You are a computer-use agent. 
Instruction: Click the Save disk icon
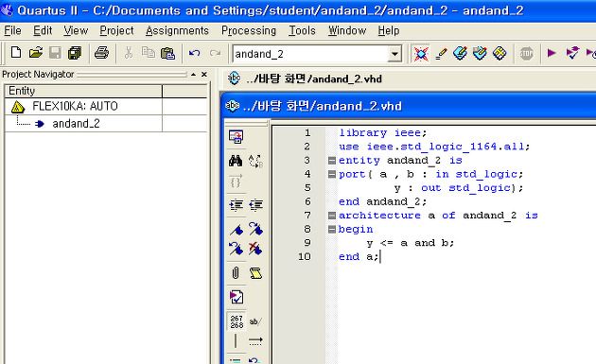point(55,53)
